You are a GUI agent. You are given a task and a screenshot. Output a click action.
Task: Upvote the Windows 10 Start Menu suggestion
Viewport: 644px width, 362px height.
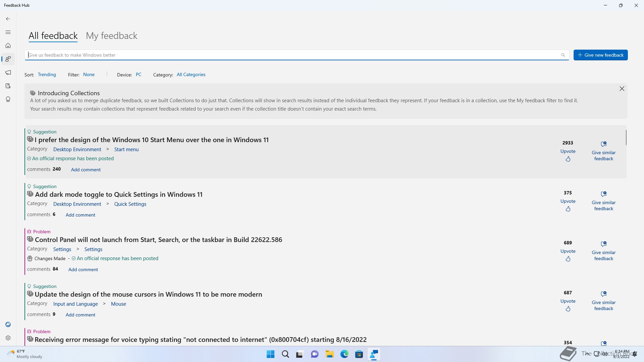(x=568, y=155)
